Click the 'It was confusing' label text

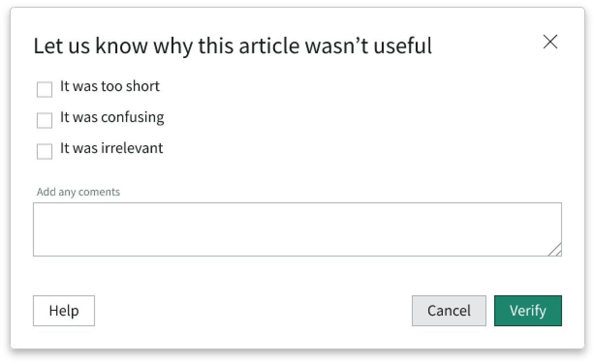(x=111, y=117)
